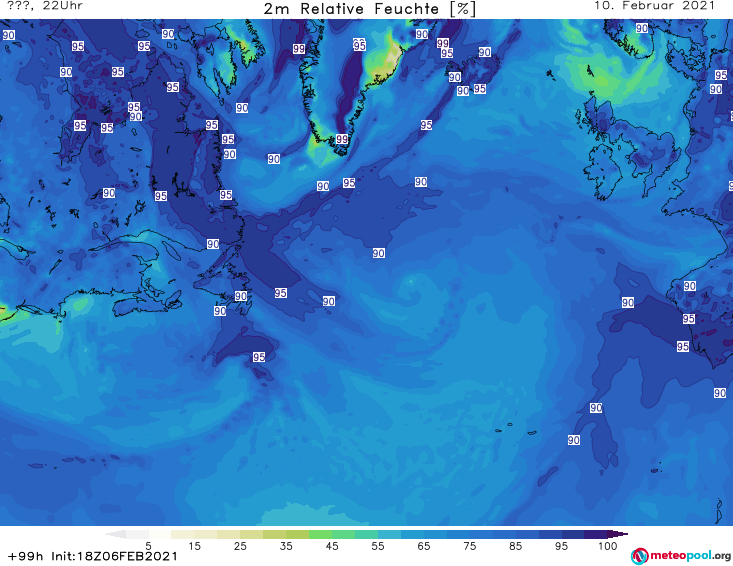Screen dimensions: 733x566
Task: Click the dark purple arrow end of color scale
Action: (x=618, y=534)
